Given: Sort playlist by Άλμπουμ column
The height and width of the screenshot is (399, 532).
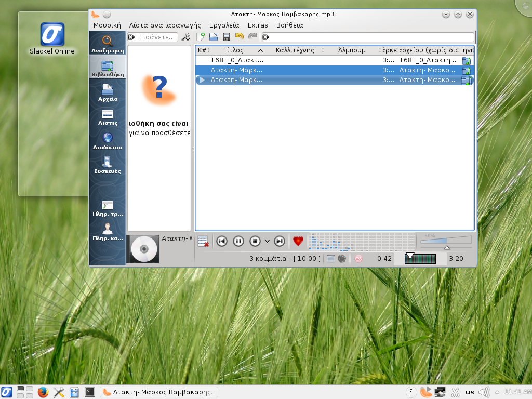Looking at the screenshot, I should pos(352,50).
